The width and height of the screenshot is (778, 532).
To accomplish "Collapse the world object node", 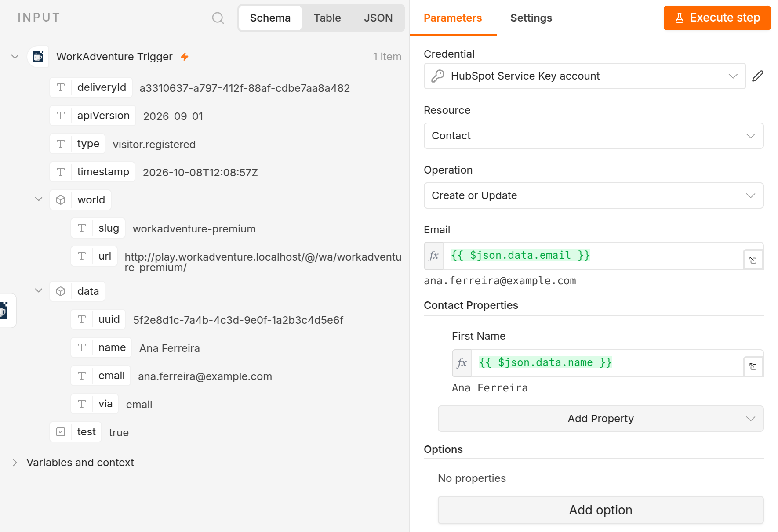I will point(39,199).
